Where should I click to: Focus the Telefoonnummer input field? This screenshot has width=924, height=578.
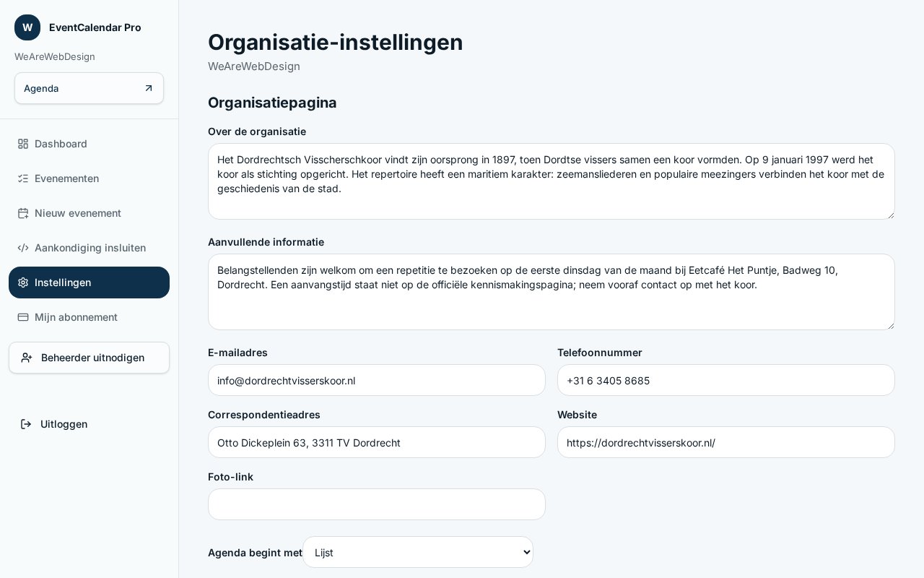726,380
